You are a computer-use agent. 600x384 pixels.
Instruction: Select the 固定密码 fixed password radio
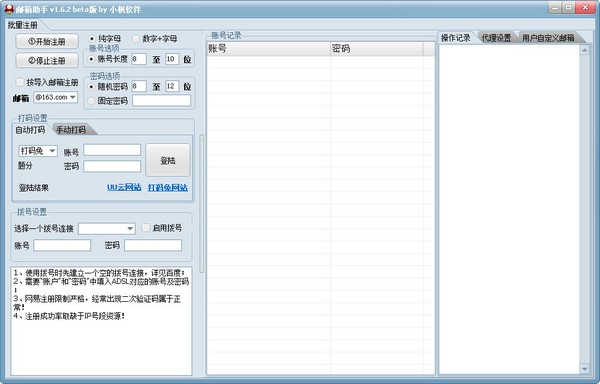pos(91,101)
